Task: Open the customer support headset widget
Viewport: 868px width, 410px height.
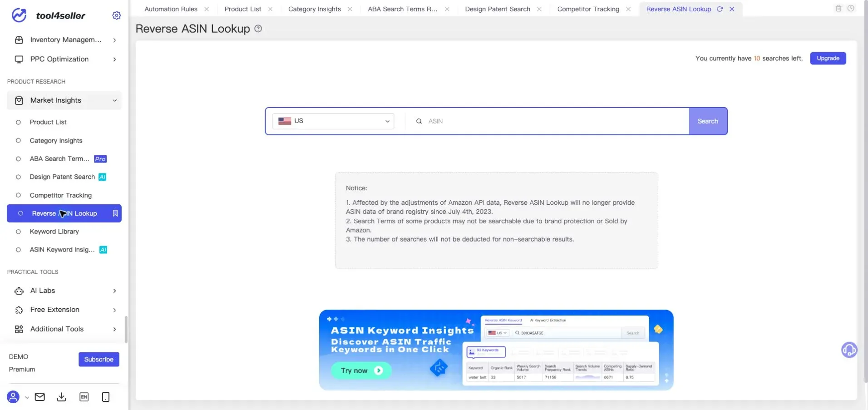Action: 849,350
